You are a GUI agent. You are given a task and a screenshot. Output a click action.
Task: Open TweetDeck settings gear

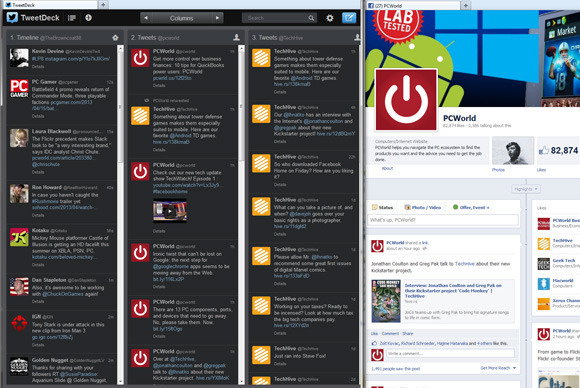click(x=330, y=18)
